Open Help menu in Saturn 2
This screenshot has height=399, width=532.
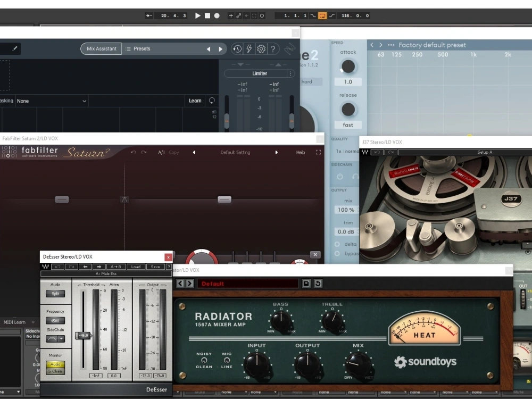click(301, 152)
